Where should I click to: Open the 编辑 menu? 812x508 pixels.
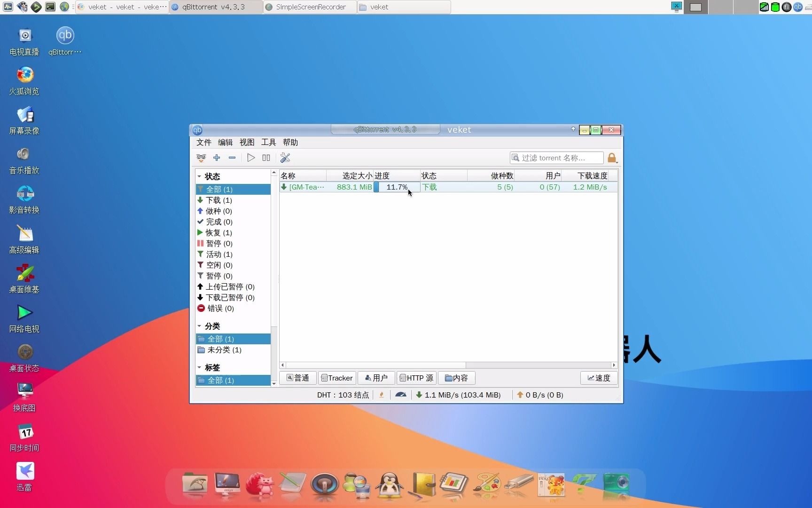pos(226,142)
